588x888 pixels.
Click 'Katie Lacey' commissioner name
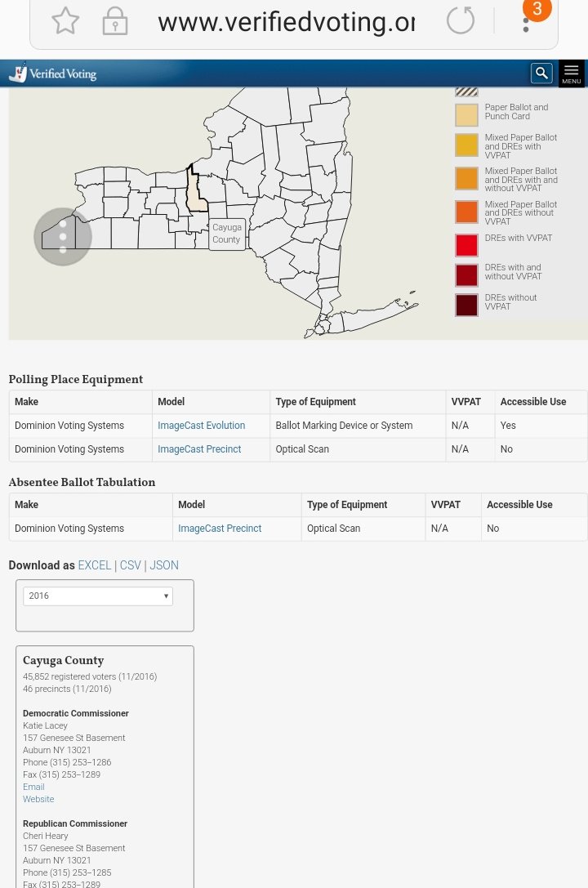pyautogui.click(x=45, y=725)
